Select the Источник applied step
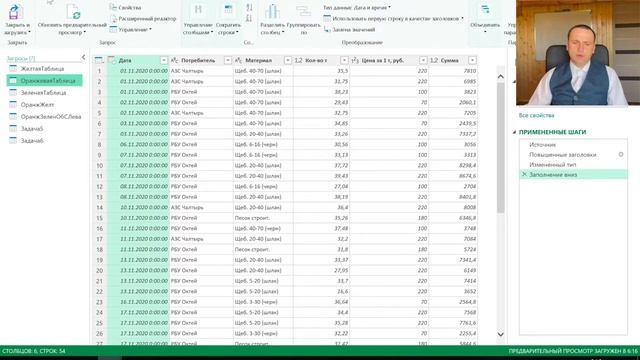This screenshot has width=640, height=360. [573, 145]
